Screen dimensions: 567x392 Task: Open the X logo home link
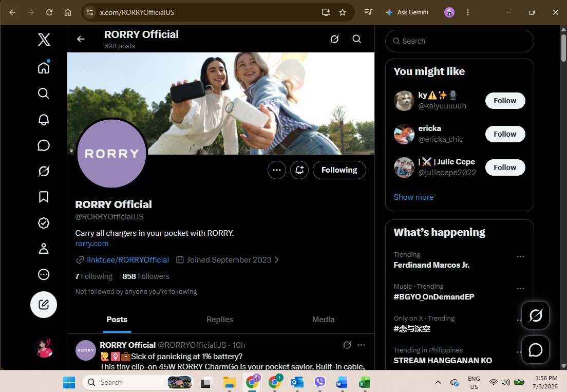(44, 40)
